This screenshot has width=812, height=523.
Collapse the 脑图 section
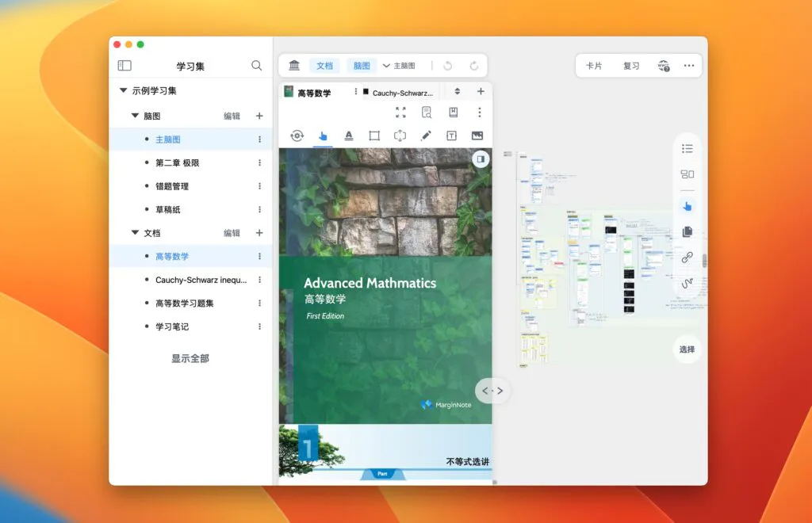135,116
